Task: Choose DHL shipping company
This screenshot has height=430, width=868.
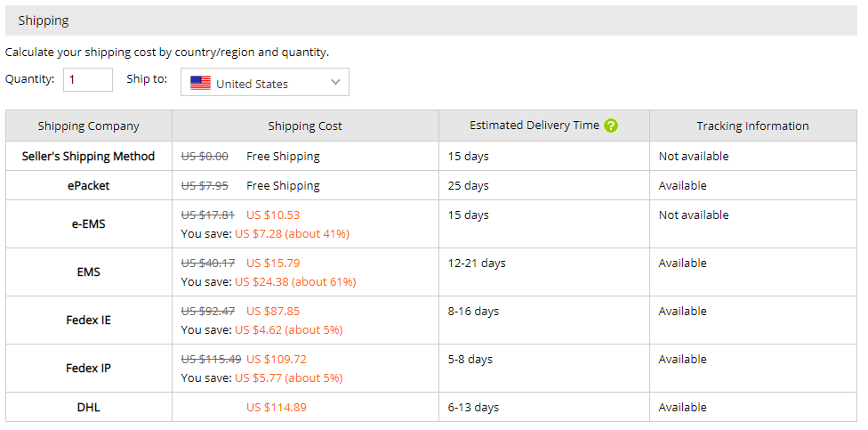Action: coord(89,407)
